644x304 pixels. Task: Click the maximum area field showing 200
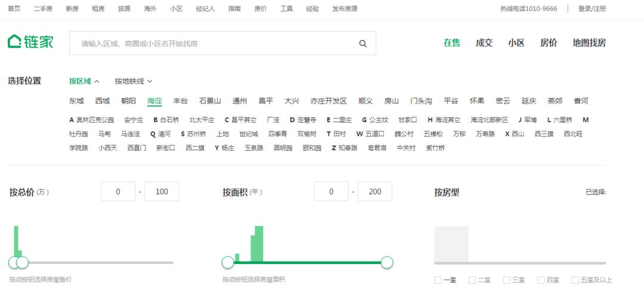coord(375,191)
